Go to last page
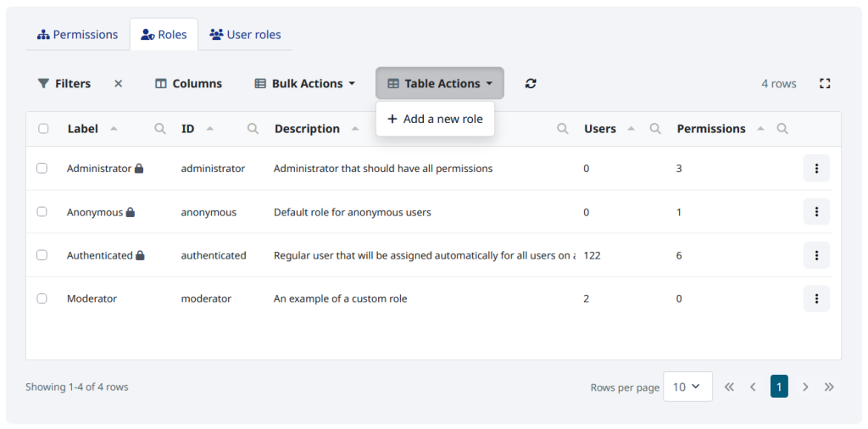The height and width of the screenshot is (429, 868). coord(829,387)
